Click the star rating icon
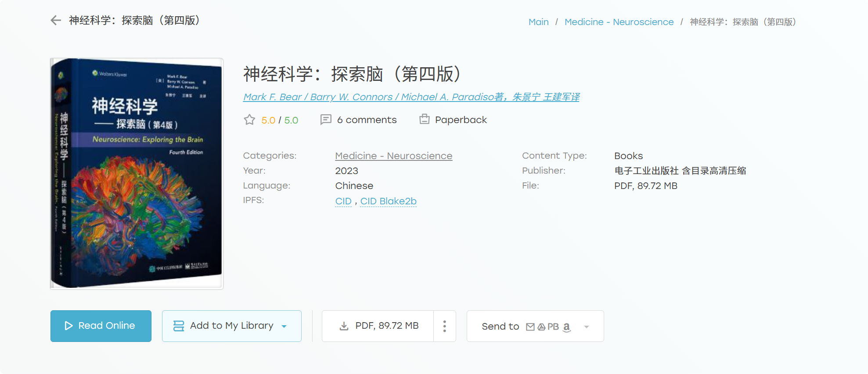This screenshot has height=374, width=868. click(x=249, y=120)
